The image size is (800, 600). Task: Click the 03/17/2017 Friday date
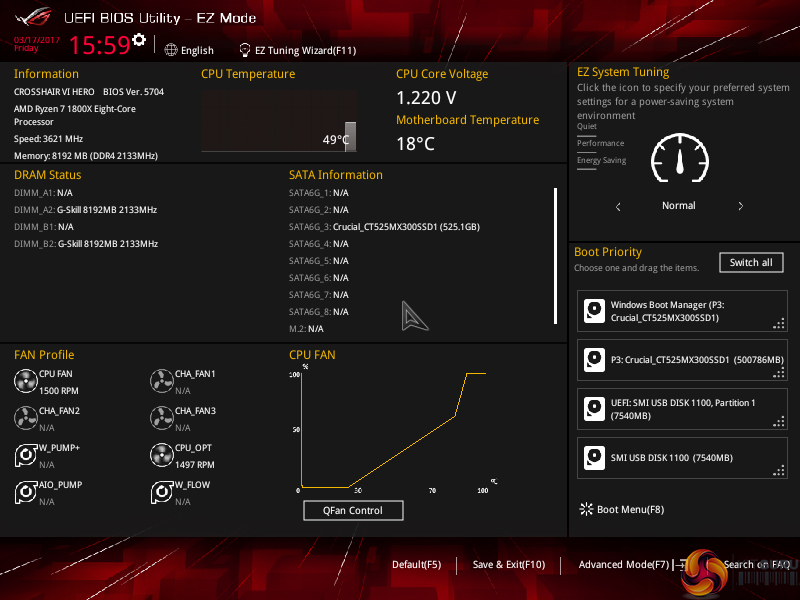[36, 44]
